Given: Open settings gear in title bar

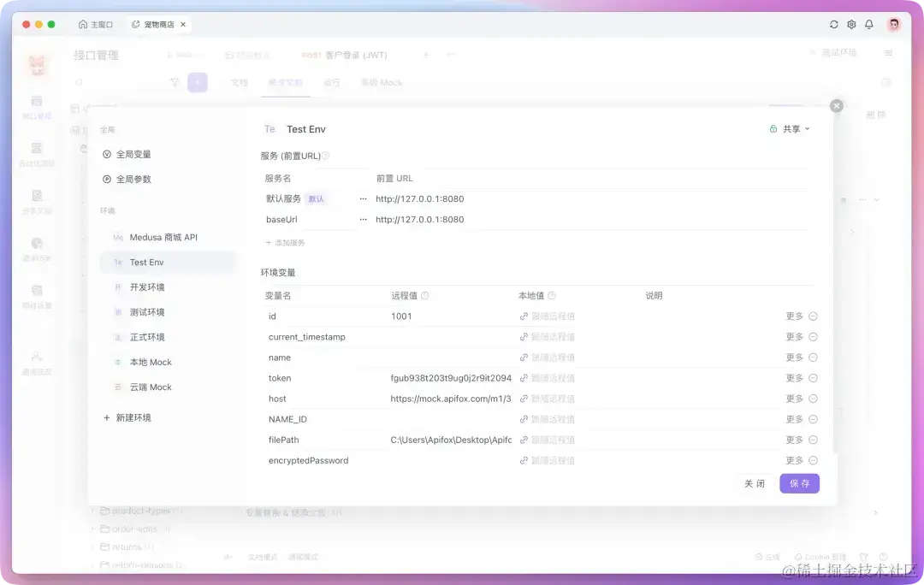Looking at the screenshot, I should tap(851, 24).
